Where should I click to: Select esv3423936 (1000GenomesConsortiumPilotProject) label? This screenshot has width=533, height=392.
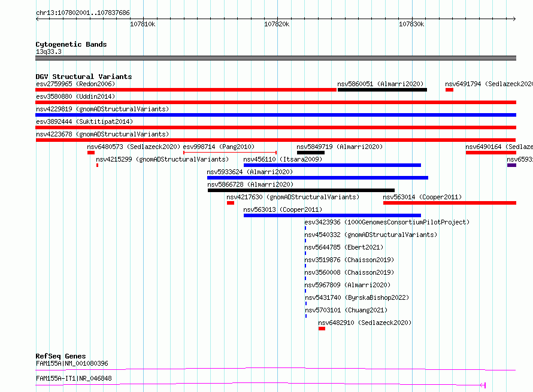[x=387, y=222]
